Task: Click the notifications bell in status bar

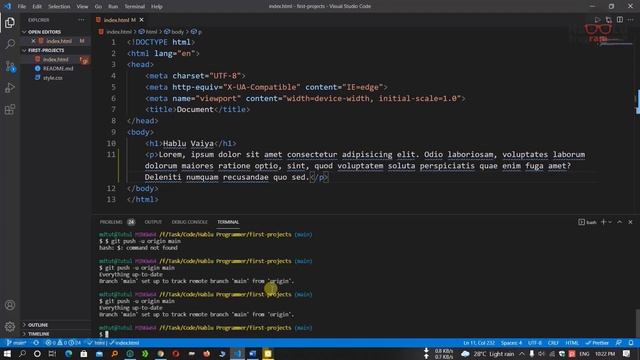Action: (x=631, y=343)
